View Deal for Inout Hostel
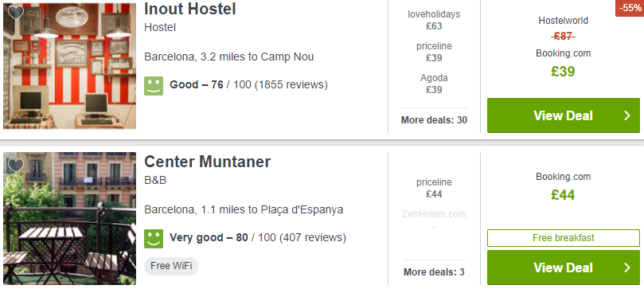This screenshot has height=289, width=644. (564, 115)
